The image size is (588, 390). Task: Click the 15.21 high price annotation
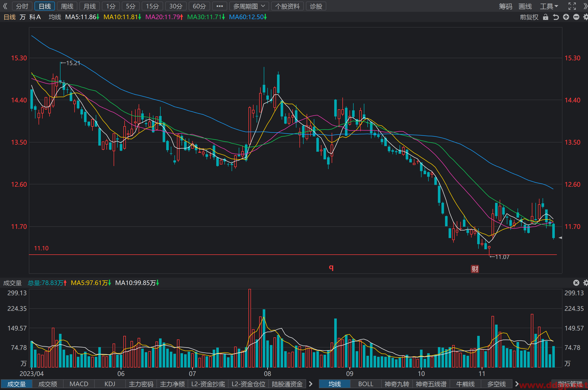[x=71, y=63]
